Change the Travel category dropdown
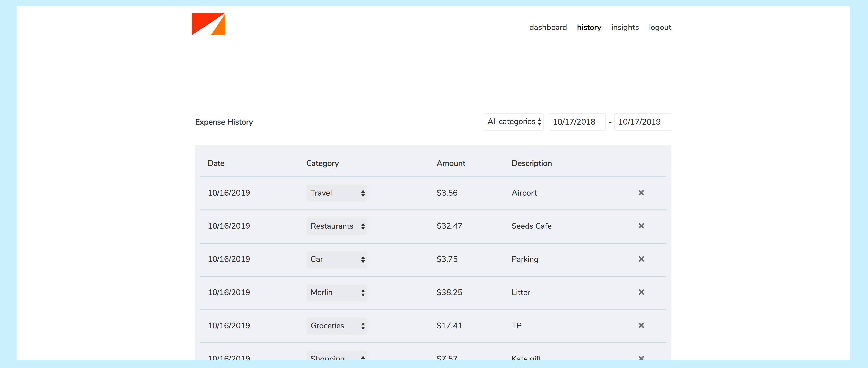Screen dimensions: 868x368 click(x=336, y=193)
